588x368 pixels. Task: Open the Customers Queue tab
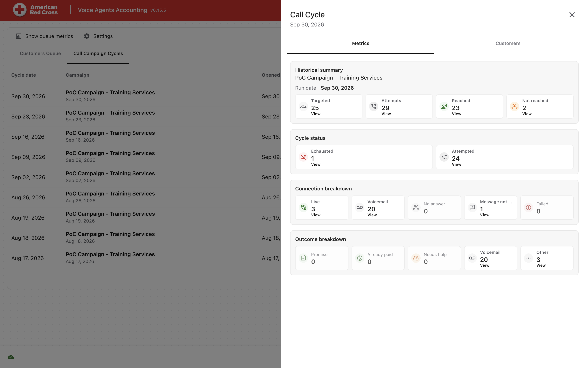click(x=40, y=53)
